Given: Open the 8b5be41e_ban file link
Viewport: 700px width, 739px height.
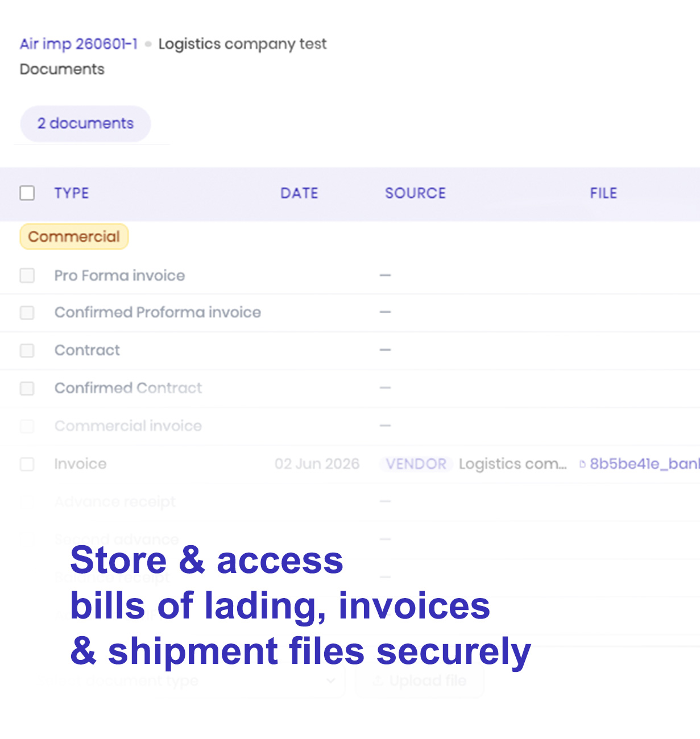Looking at the screenshot, I should pos(644,464).
